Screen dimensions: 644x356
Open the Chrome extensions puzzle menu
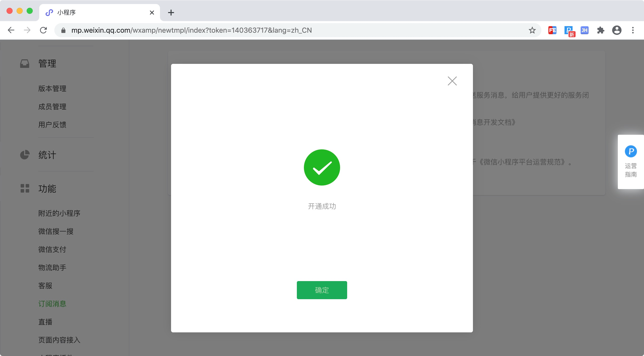tap(600, 30)
